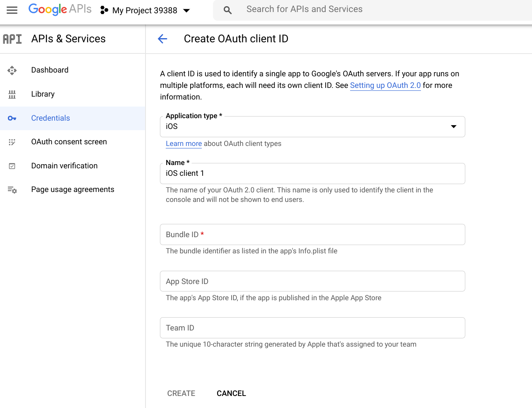The image size is (532, 408).
Task: Click the search magnifier icon
Action: click(x=227, y=10)
